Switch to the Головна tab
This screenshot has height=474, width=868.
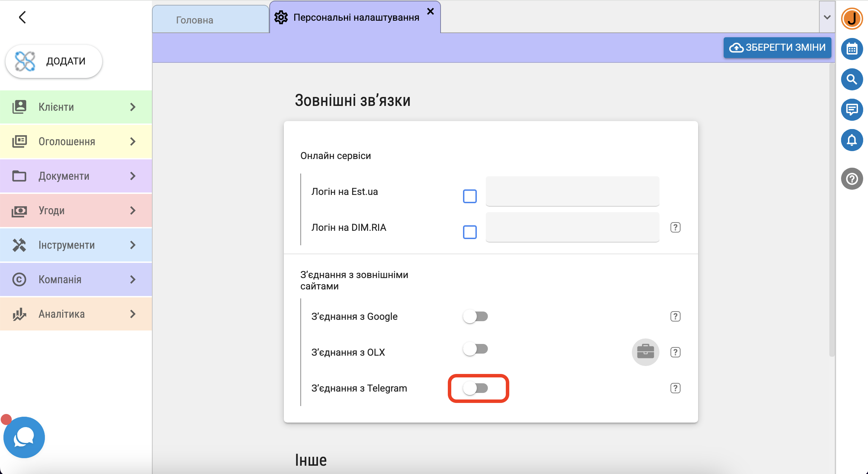(x=195, y=20)
